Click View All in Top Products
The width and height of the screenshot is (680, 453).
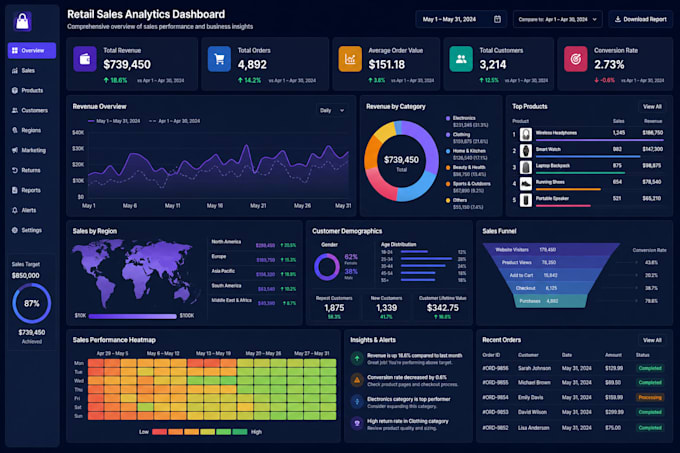pos(652,107)
